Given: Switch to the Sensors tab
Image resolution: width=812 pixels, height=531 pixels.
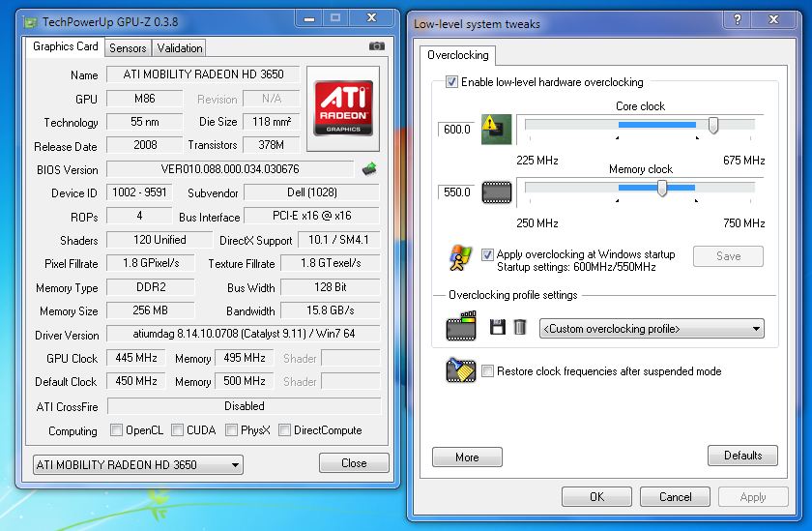Looking at the screenshot, I should point(128,48).
